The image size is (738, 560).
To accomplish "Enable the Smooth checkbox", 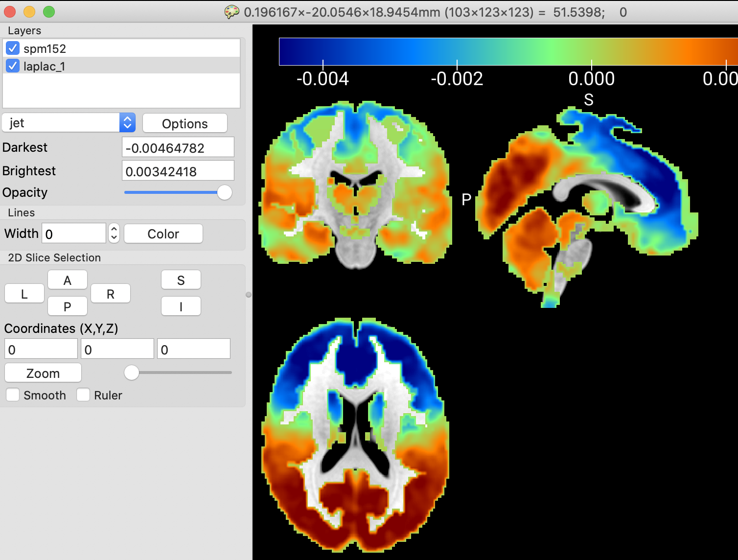I will pos(13,395).
